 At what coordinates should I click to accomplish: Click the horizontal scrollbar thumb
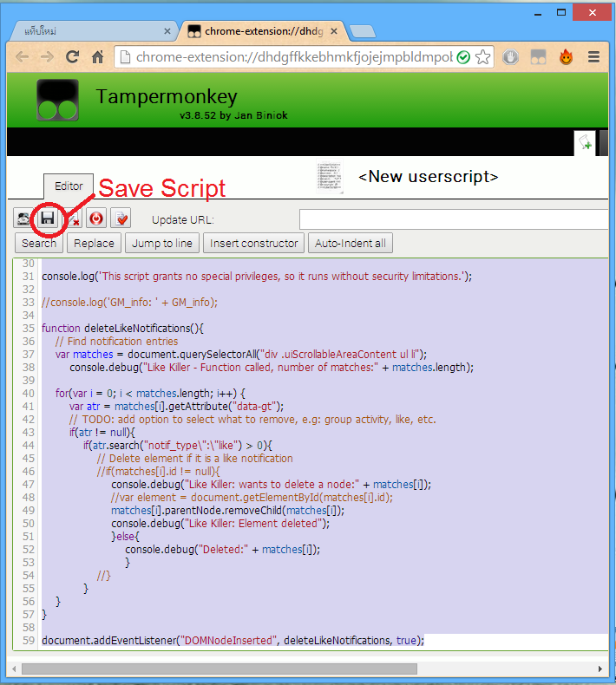[220, 669]
